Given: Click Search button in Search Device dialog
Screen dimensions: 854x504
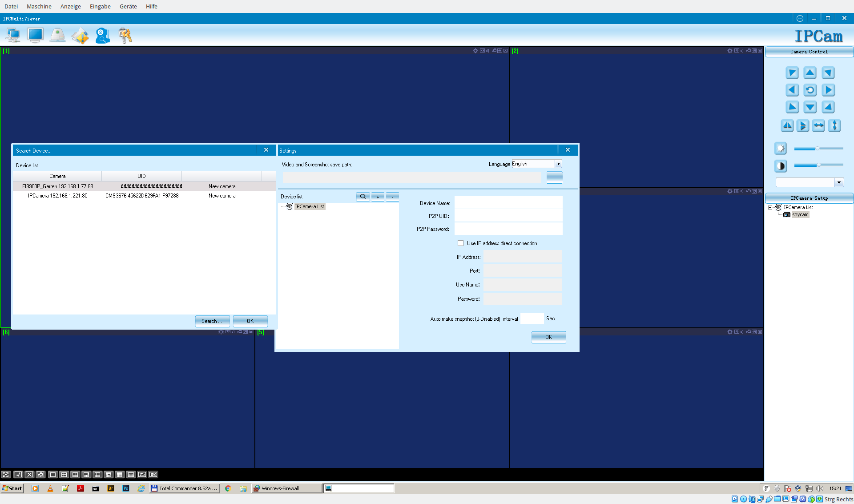Looking at the screenshot, I should click(212, 321).
